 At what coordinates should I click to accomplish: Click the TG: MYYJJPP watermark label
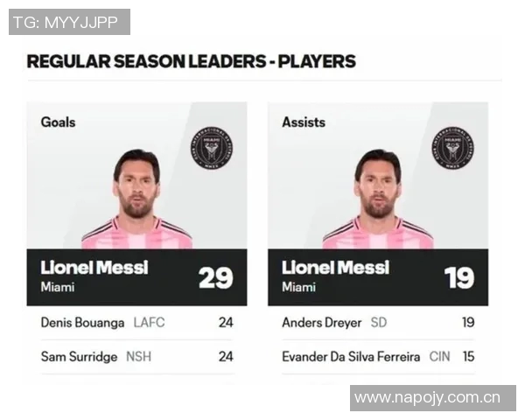click(67, 22)
